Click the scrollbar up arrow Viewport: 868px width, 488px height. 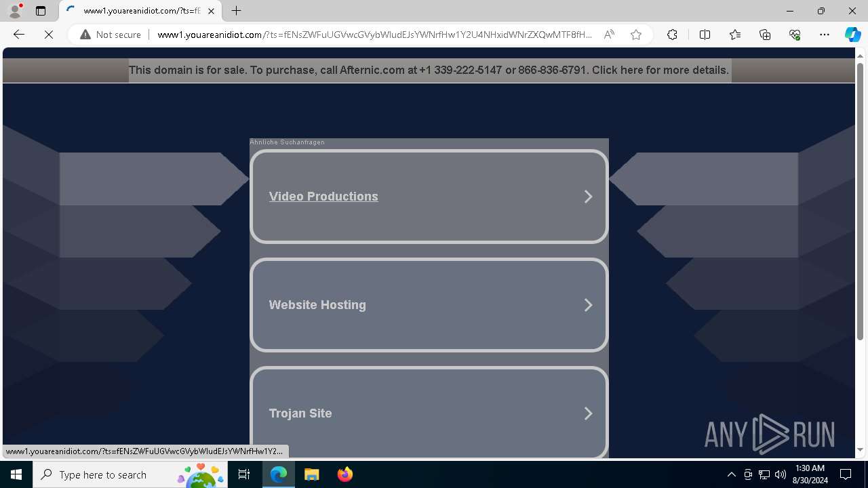861,55
